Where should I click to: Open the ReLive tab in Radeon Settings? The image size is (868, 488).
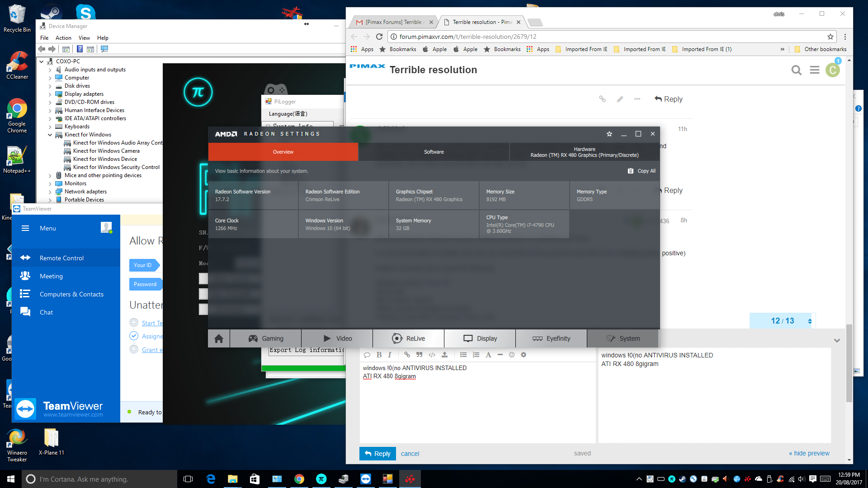pyautogui.click(x=409, y=338)
